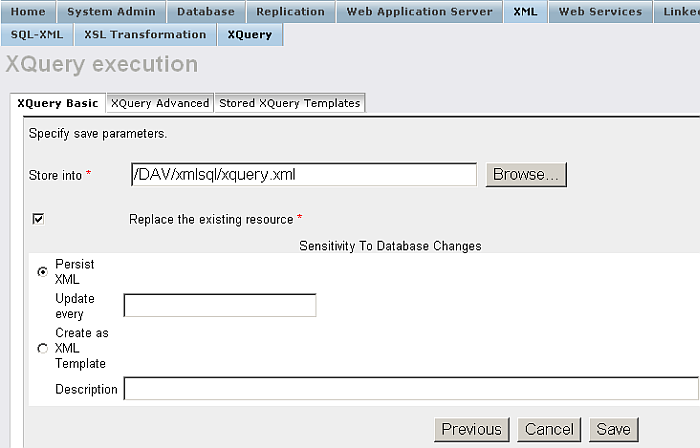Click the 'XQuery execution' page title
Screen dimensions: 700x448
click(x=102, y=64)
